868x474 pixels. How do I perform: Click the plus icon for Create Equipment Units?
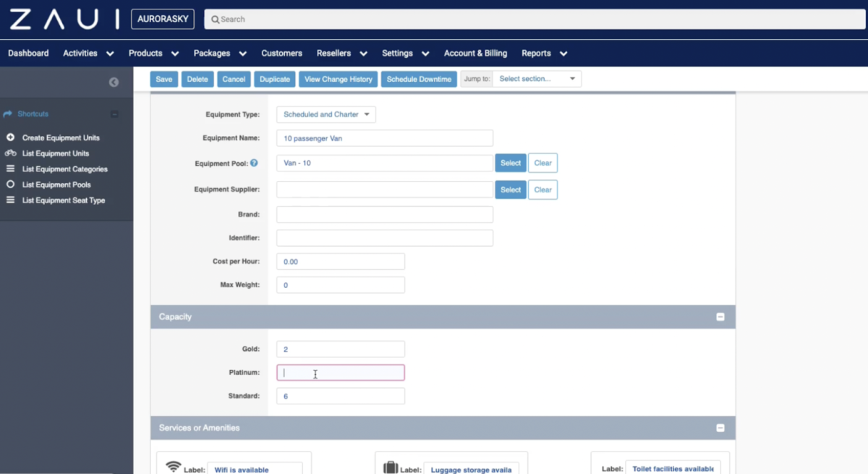tap(10, 137)
